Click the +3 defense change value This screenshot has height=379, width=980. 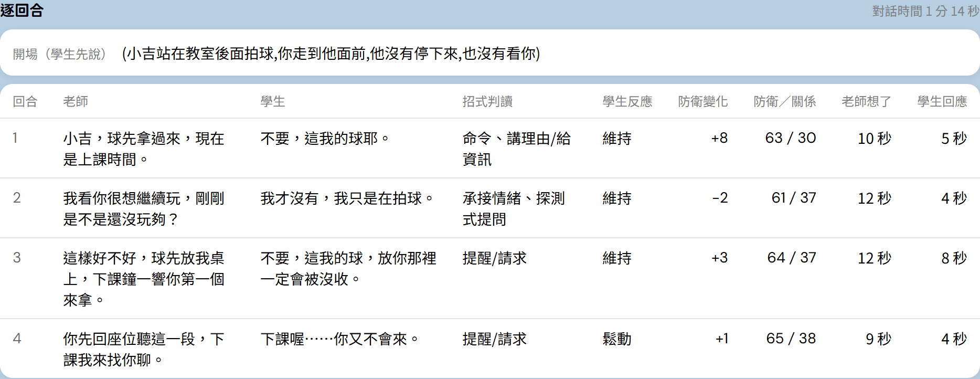(719, 258)
